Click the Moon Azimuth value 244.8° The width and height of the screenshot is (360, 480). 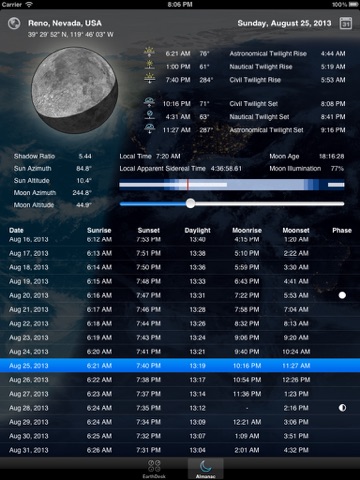[x=82, y=193]
